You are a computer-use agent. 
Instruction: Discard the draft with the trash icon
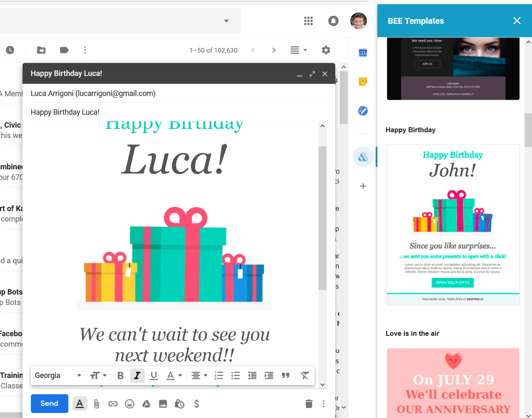[x=309, y=404]
